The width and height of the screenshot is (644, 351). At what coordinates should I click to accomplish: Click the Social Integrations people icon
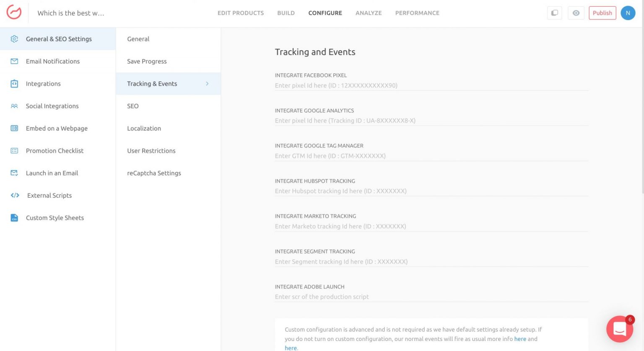14,106
